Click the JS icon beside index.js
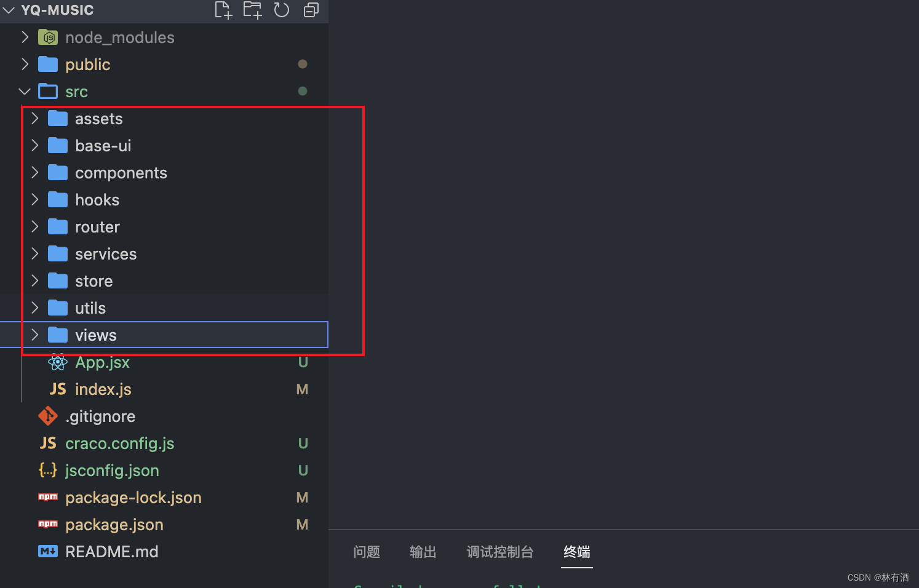Image resolution: width=919 pixels, height=588 pixels. 58,389
